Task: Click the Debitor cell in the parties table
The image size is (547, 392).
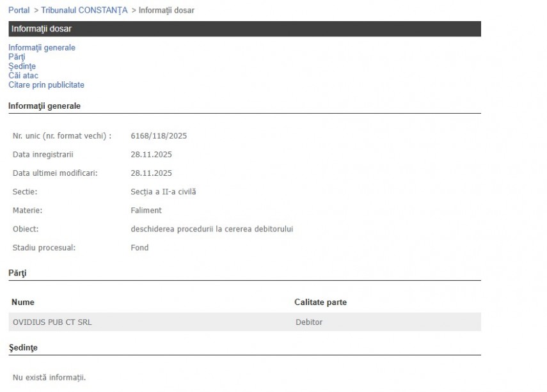Action: pos(309,322)
